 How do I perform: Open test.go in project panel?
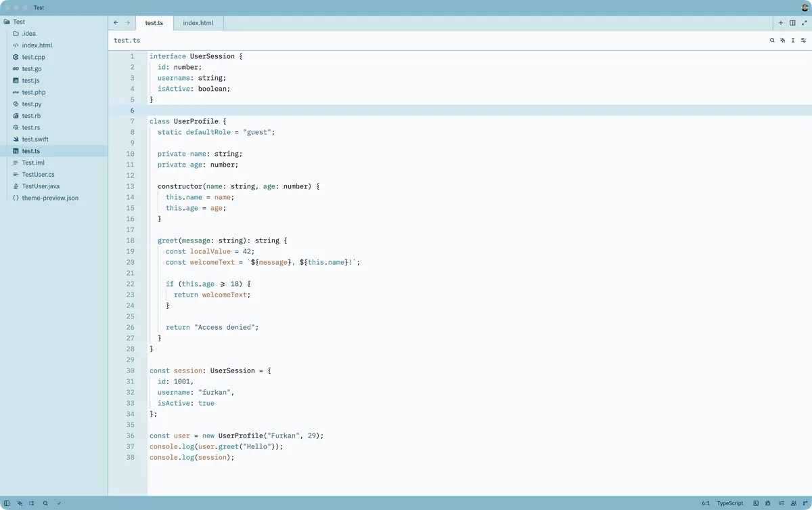[54, 68]
